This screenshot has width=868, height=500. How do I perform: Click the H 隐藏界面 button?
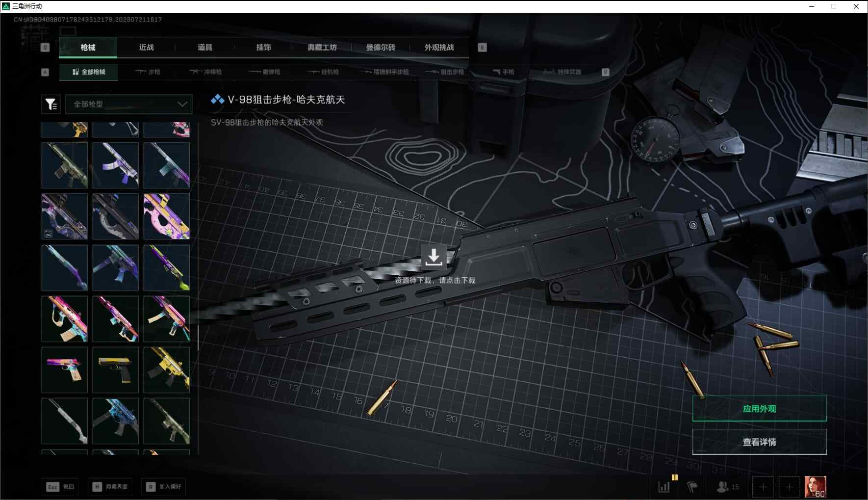tap(111, 487)
